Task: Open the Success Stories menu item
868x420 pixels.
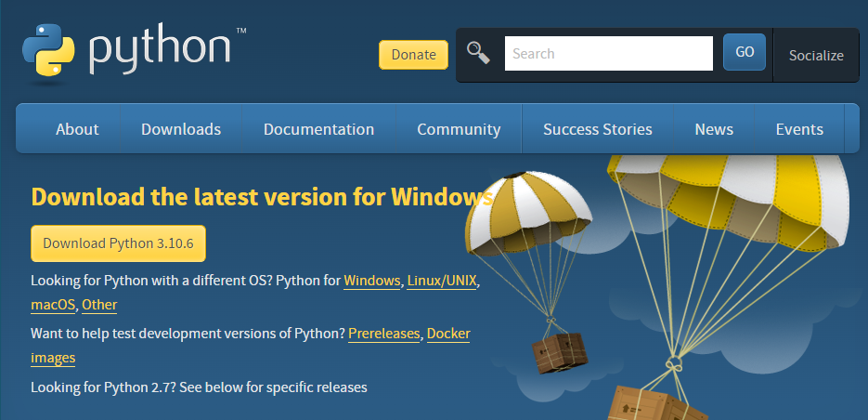Action: pos(598,129)
